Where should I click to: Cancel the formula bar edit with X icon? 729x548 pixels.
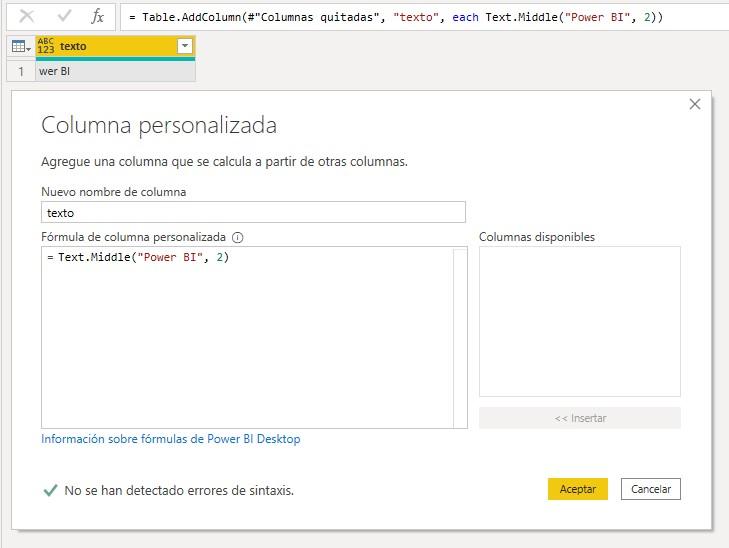[x=27, y=17]
